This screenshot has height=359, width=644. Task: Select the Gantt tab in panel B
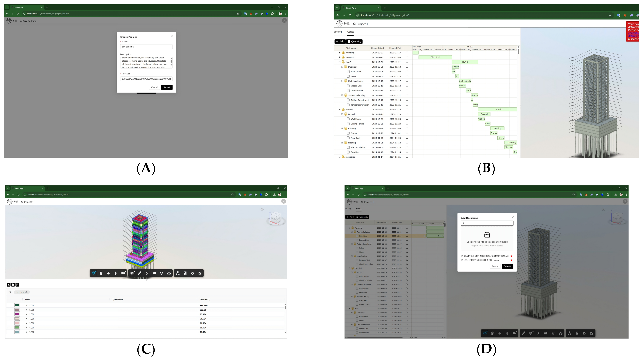(350, 32)
